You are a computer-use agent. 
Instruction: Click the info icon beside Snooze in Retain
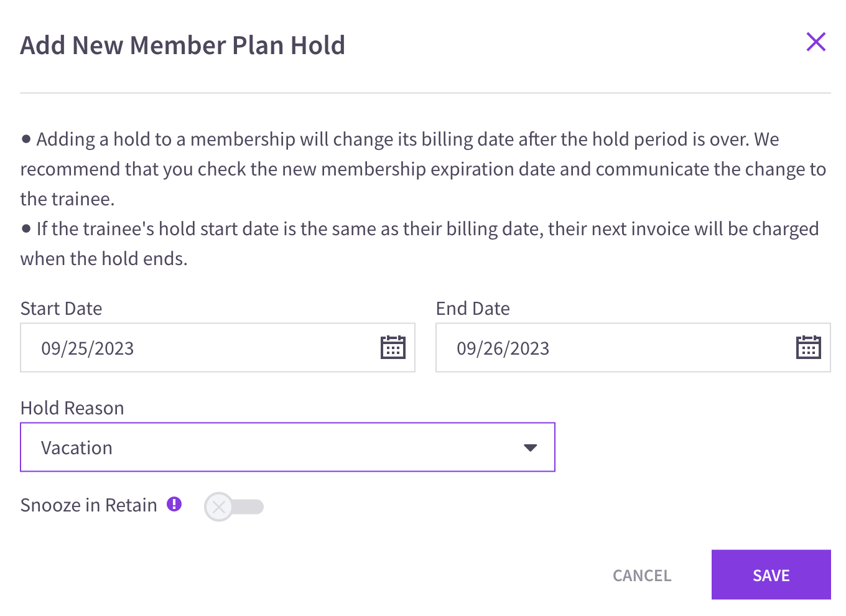174,504
